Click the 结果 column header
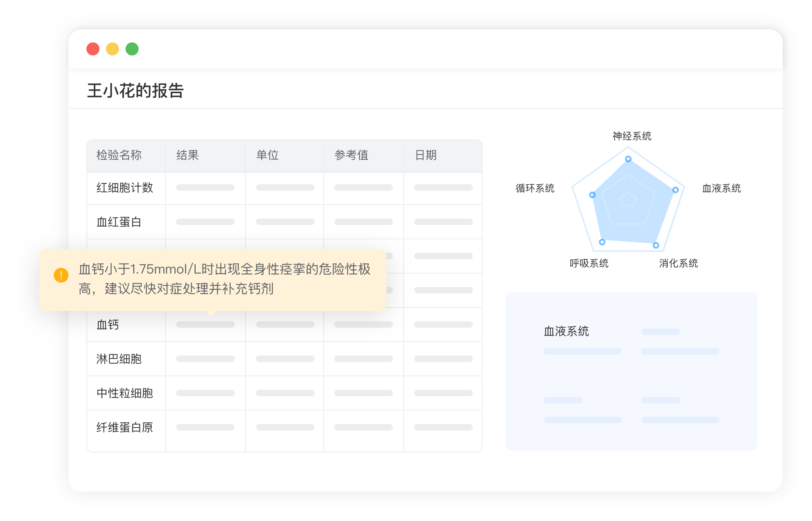Viewport: 812px width, 521px height. (x=188, y=155)
